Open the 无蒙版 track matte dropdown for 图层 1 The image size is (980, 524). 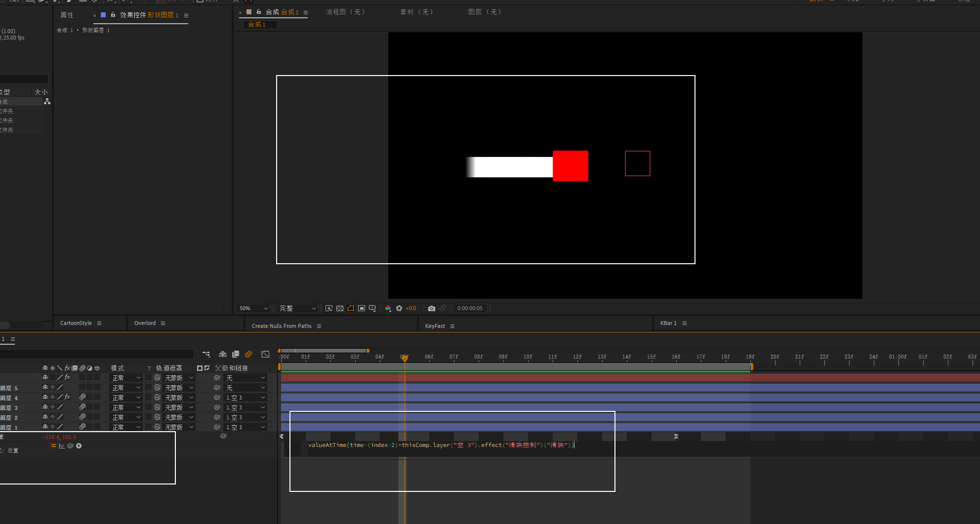tap(179, 427)
